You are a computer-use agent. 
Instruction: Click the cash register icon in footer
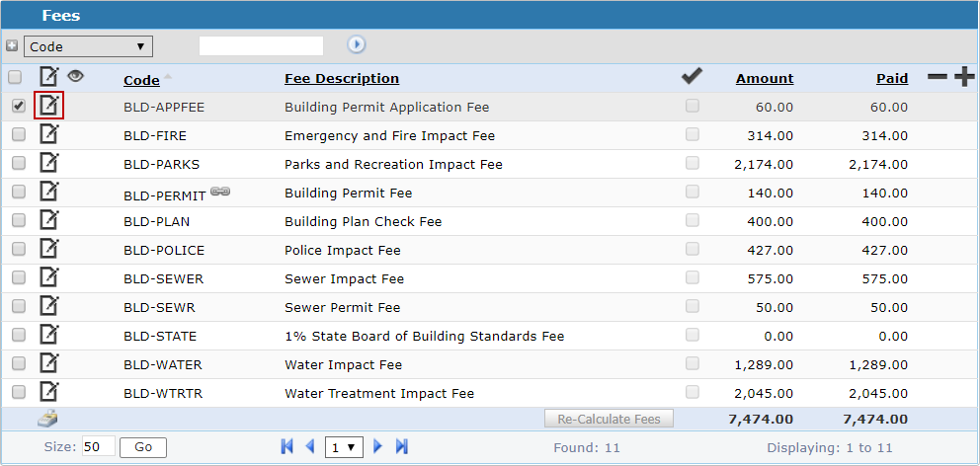pyautogui.click(x=47, y=419)
